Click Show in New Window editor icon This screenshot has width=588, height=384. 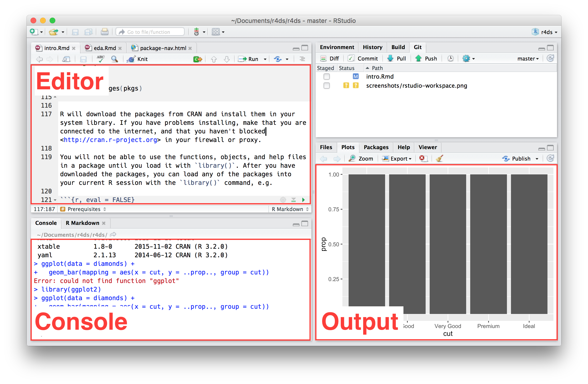[66, 59]
